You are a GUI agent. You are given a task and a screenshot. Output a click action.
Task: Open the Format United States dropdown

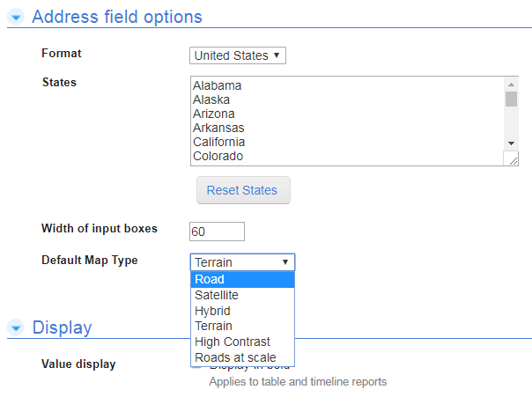coord(238,55)
